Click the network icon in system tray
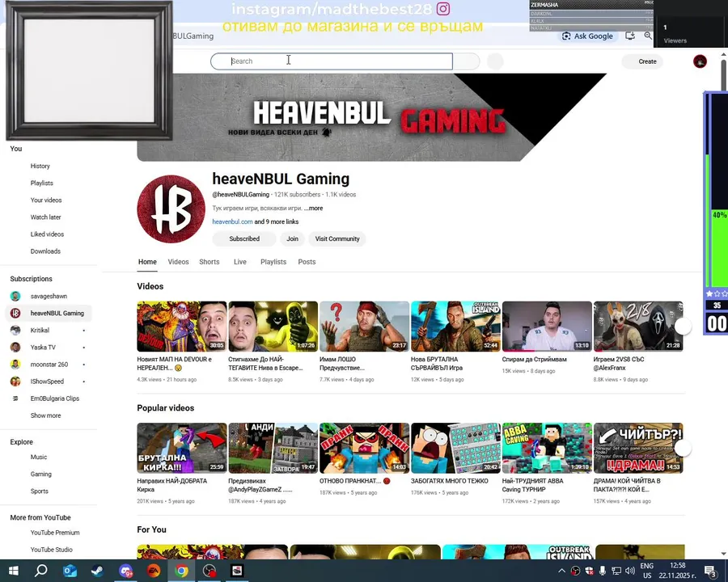 point(616,571)
